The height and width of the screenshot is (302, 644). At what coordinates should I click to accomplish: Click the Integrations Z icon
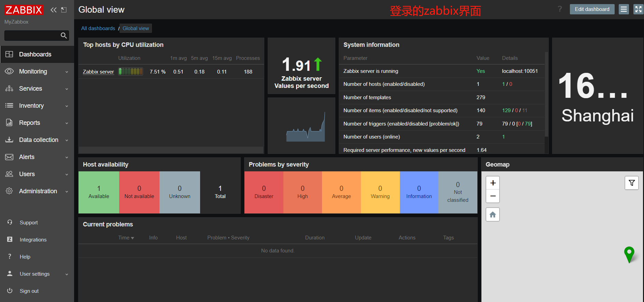(10, 239)
